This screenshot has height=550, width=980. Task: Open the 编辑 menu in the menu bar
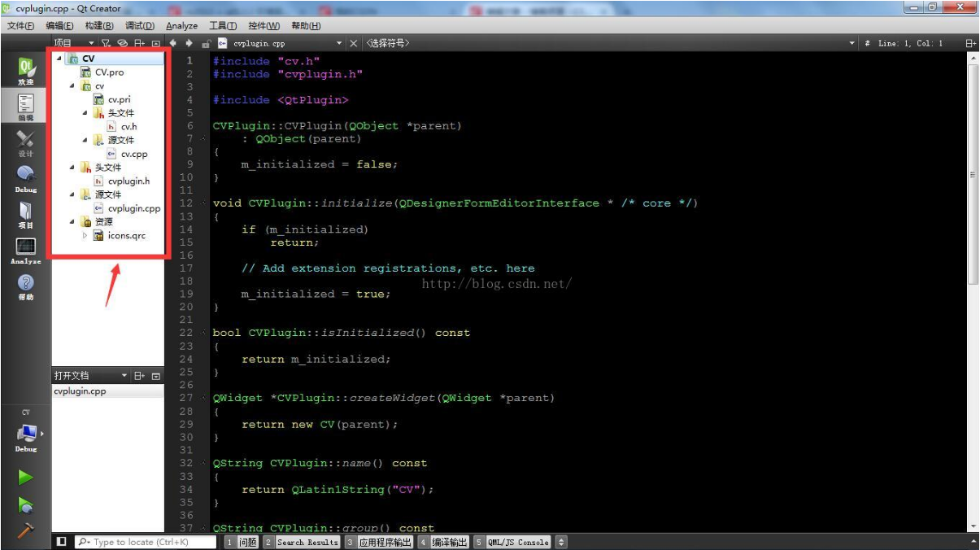tap(59, 26)
